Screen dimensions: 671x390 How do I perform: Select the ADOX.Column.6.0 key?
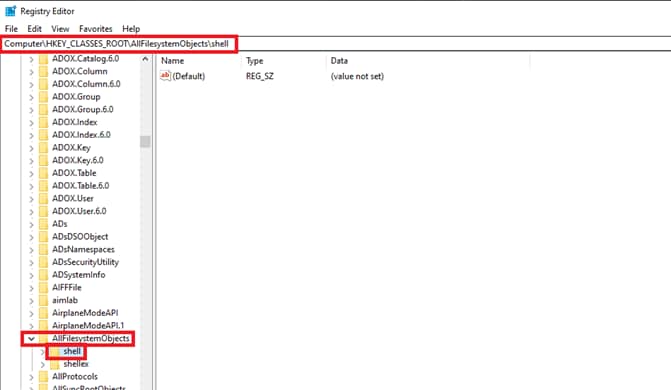point(86,84)
